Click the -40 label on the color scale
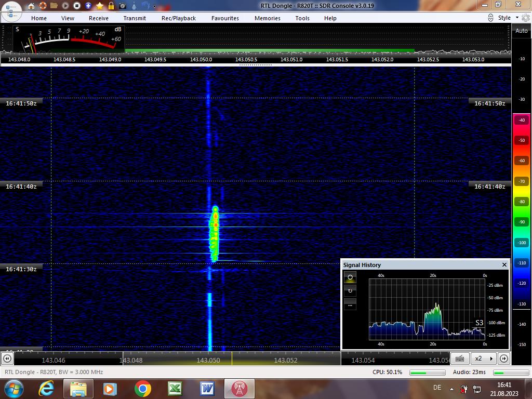The width and height of the screenshot is (532, 399). [x=522, y=120]
